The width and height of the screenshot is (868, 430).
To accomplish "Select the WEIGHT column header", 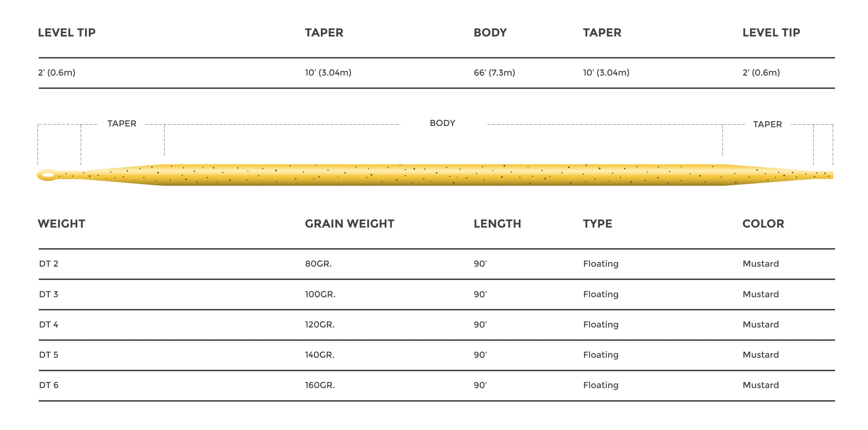I will (61, 224).
